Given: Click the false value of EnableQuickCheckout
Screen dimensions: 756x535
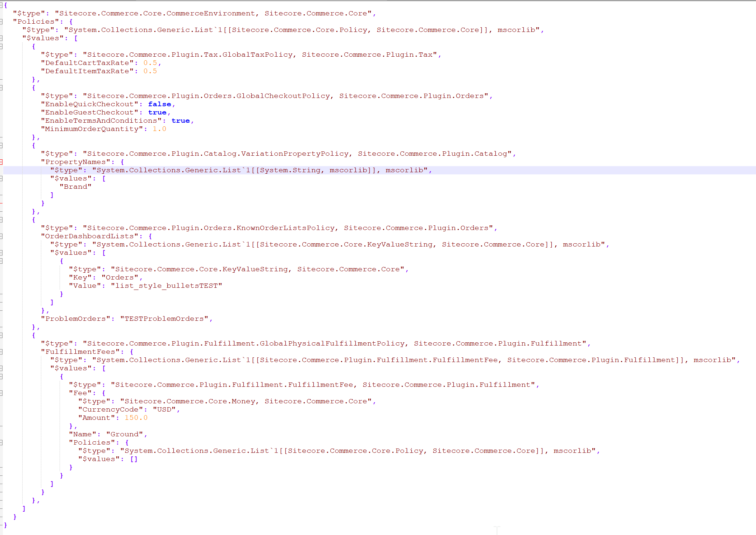Looking at the screenshot, I should (160, 104).
